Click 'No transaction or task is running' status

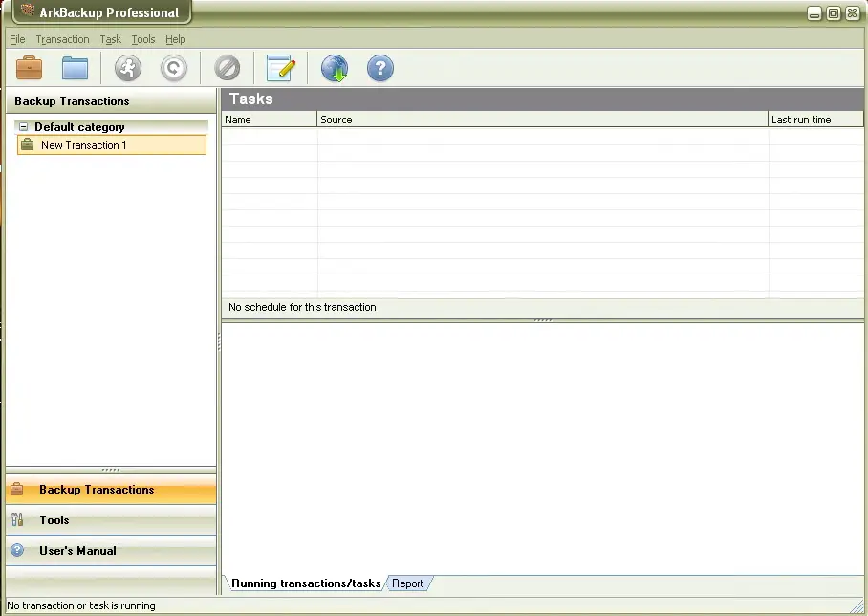[81, 605]
